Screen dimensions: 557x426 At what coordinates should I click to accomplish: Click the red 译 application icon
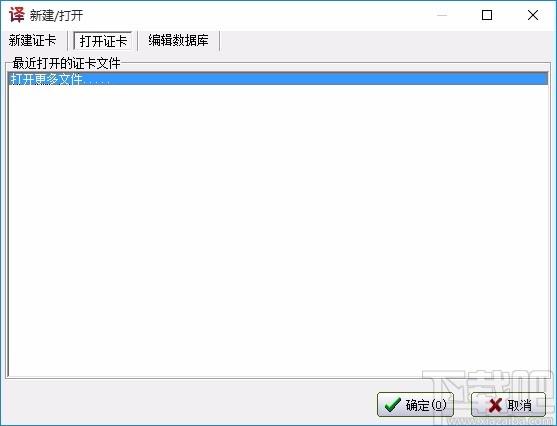[x=17, y=15]
